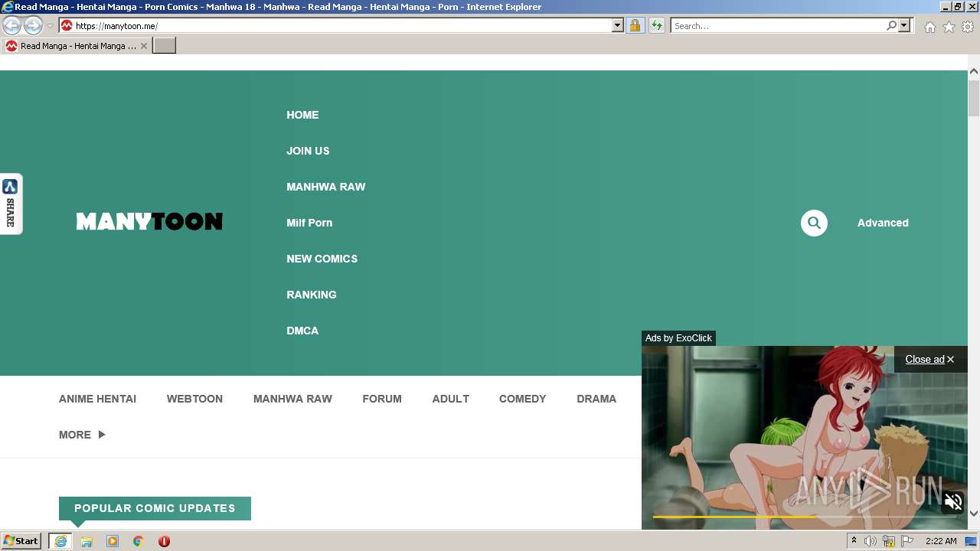Click the magnifier icon in browser search box
This screenshot has width=980, height=551.
[x=891, y=25]
